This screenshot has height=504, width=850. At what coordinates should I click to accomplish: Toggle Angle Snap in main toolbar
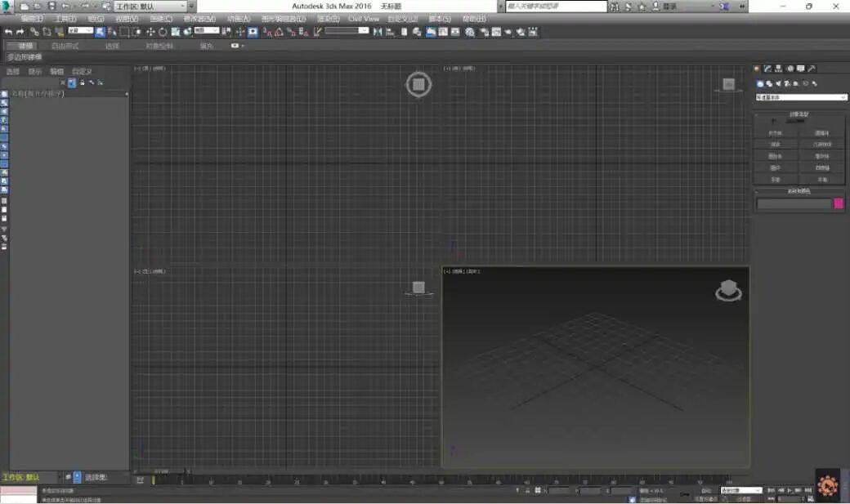[279, 32]
